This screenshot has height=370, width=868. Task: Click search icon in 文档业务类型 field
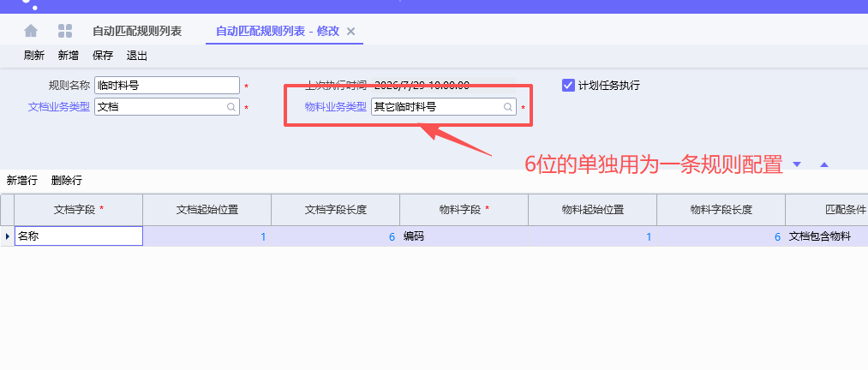coord(231,107)
